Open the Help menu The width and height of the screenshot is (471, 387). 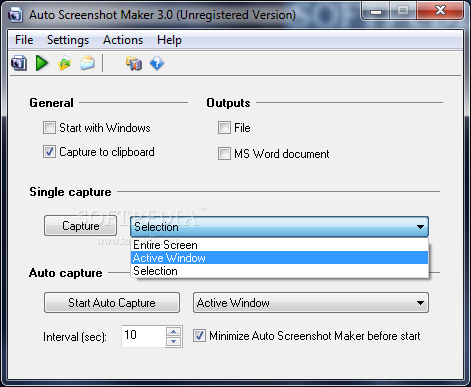pyautogui.click(x=169, y=40)
